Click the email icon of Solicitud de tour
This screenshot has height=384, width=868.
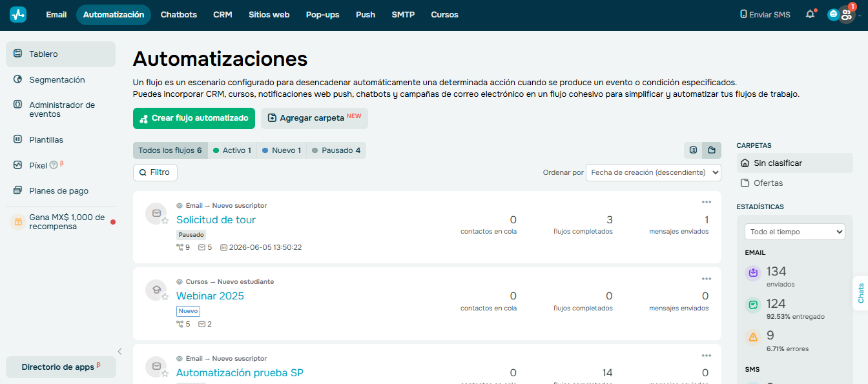coord(156,213)
